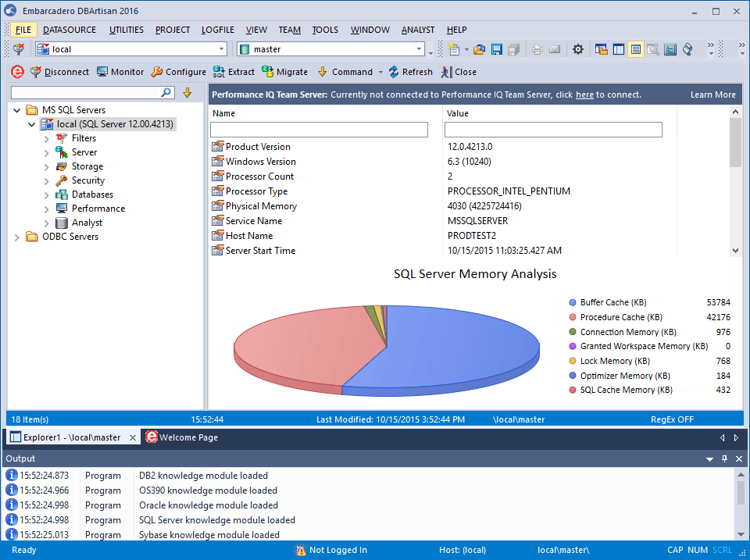Click Monitor button

(120, 72)
